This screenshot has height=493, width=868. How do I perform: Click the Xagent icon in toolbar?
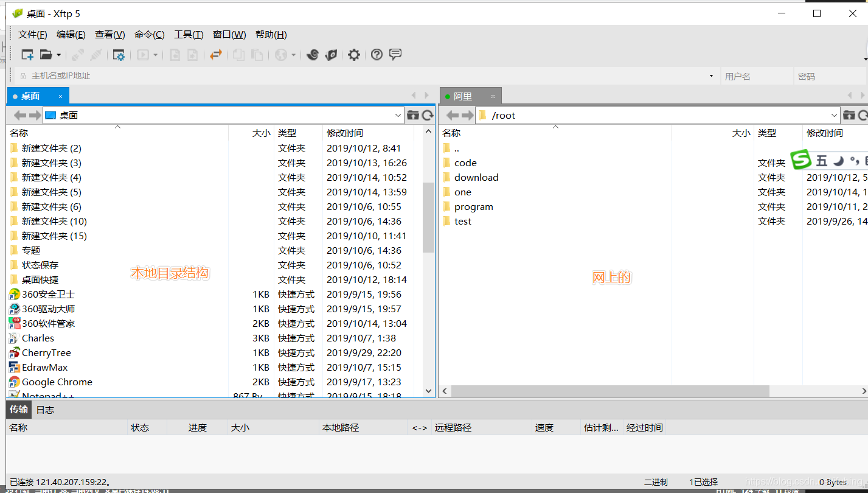tap(331, 55)
